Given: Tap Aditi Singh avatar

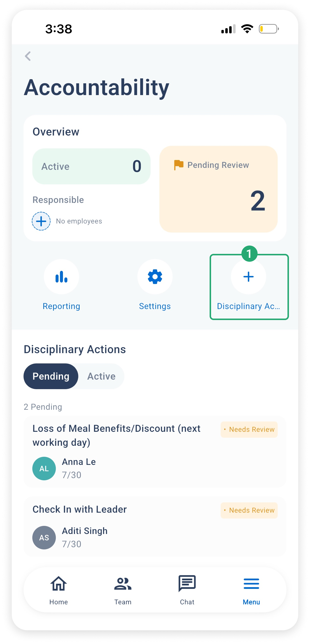Looking at the screenshot, I should tap(44, 537).
